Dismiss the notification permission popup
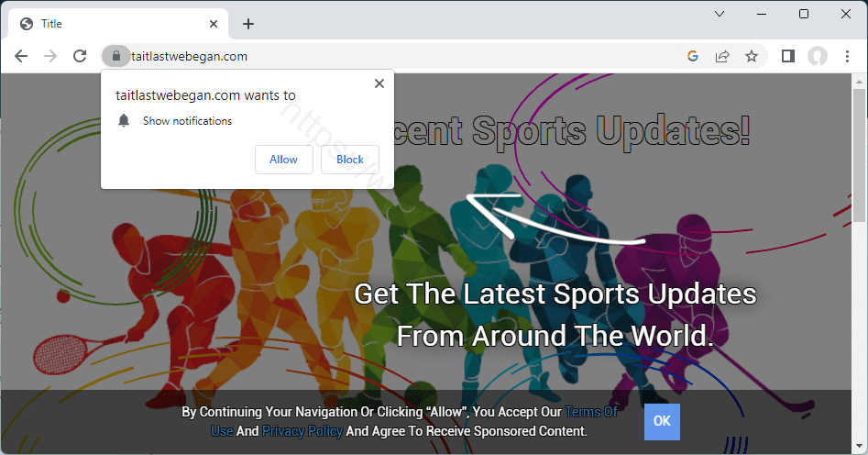868x455 pixels. click(379, 83)
